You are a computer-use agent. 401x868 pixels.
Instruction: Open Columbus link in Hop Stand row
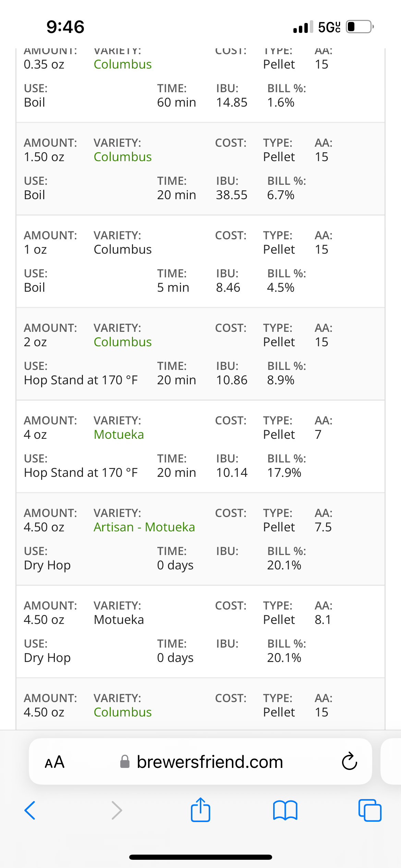pyautogui.click(x=123, y=342)
